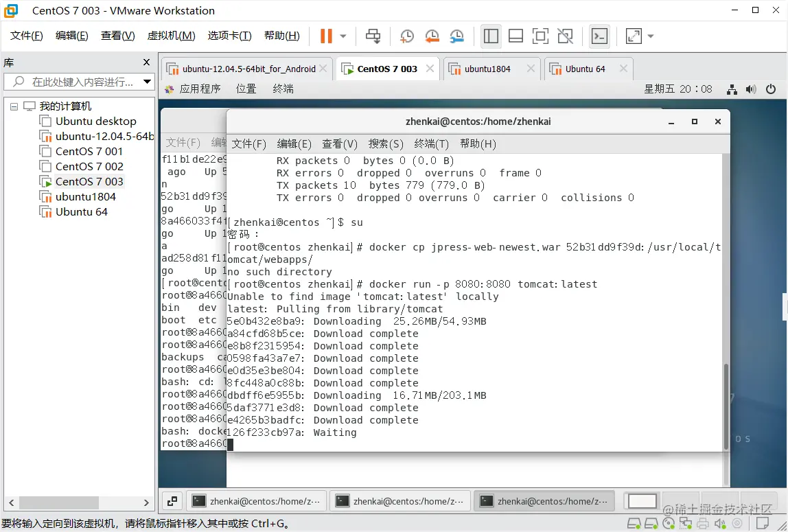
Task: Click the terminal vertical scrollbar thumb
Action: (x=726, y=406)
